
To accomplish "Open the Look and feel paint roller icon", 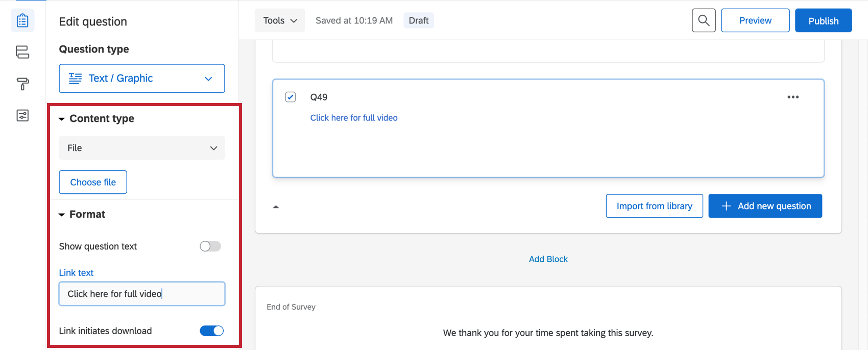I will point(22,84).
